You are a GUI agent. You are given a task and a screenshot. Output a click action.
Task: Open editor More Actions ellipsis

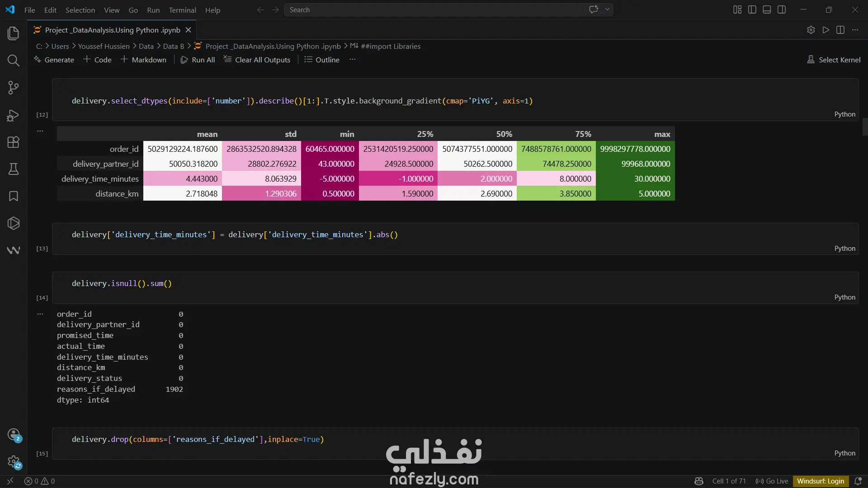pyautogui.click(x=855, y=30)
